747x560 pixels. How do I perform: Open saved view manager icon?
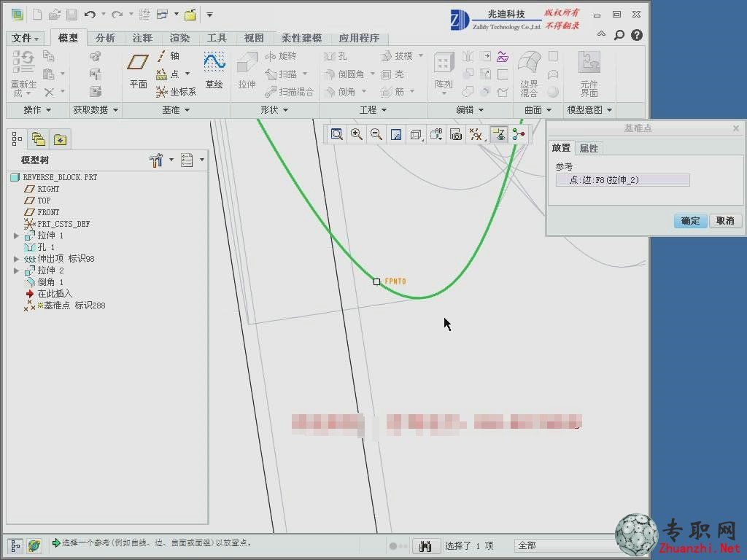point(436,134)
